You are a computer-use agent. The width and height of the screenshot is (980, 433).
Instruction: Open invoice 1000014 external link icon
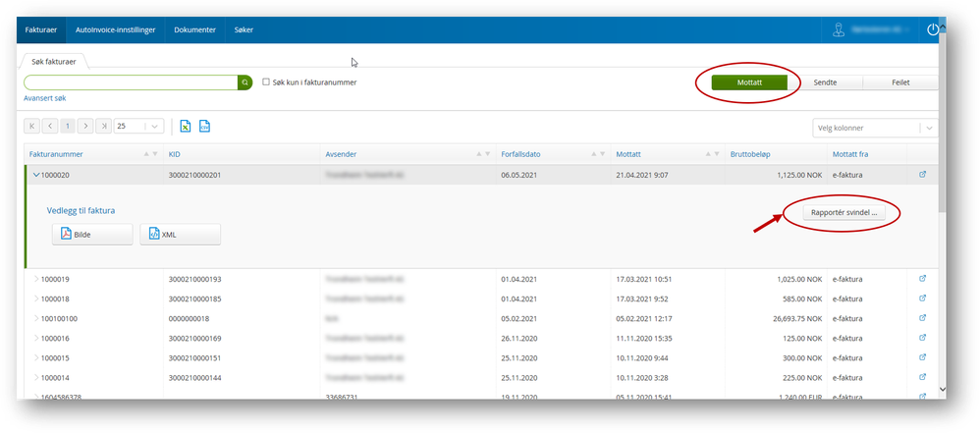pos(922,377)
